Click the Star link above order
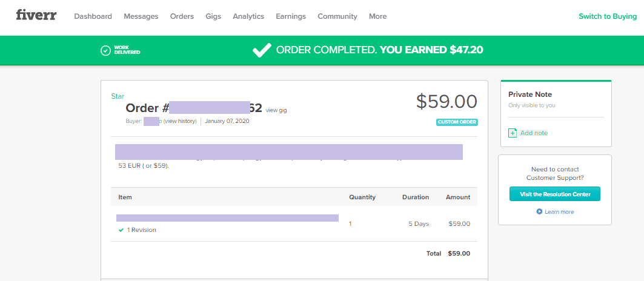The width and height of the screenshot is (644, 281). (x=118, y=96)
